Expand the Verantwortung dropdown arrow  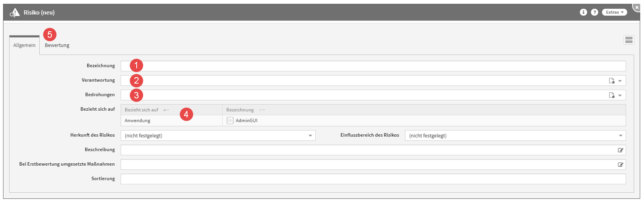(620, 81)
